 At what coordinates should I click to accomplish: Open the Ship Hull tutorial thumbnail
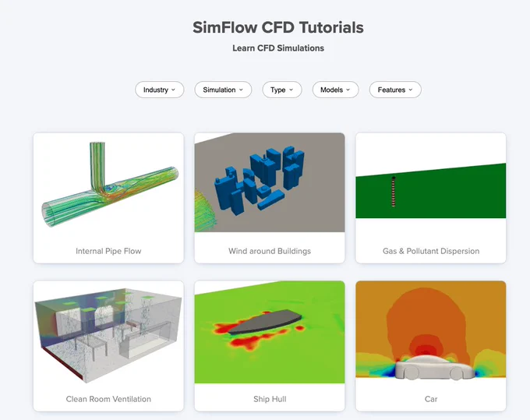click(x=270, y=332)
